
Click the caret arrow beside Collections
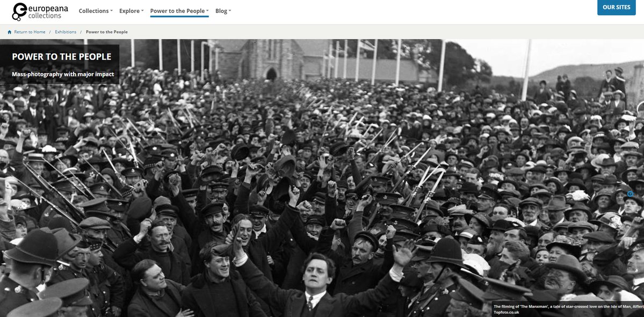tap(111, 11)
